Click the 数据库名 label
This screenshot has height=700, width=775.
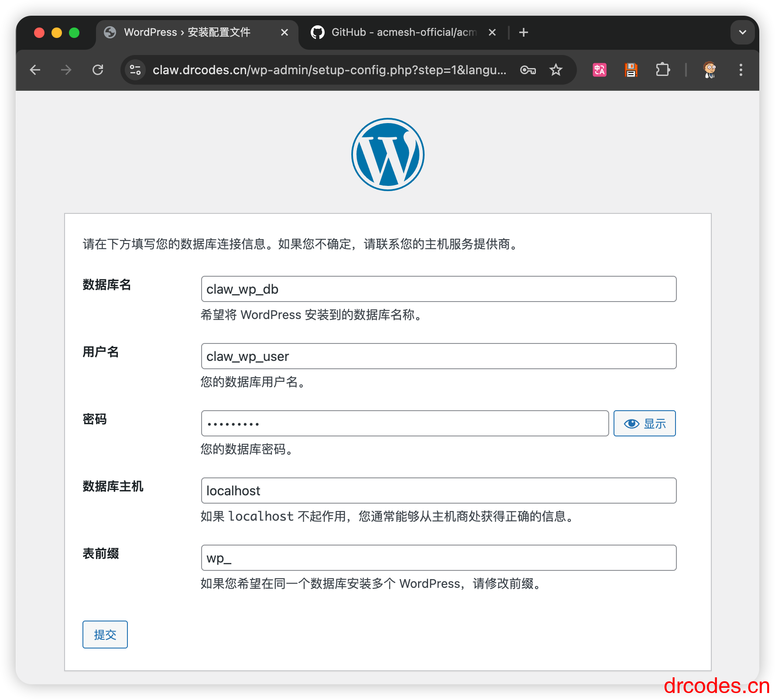pos(107,285)
